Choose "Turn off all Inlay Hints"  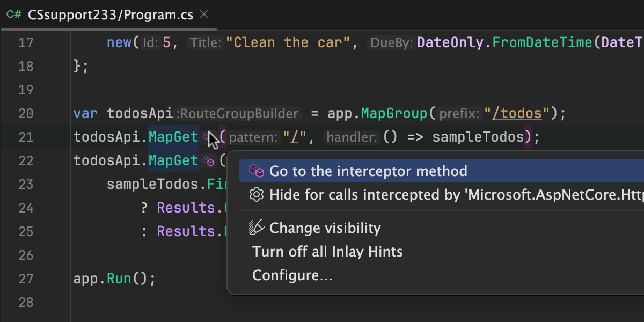(327, 252)
